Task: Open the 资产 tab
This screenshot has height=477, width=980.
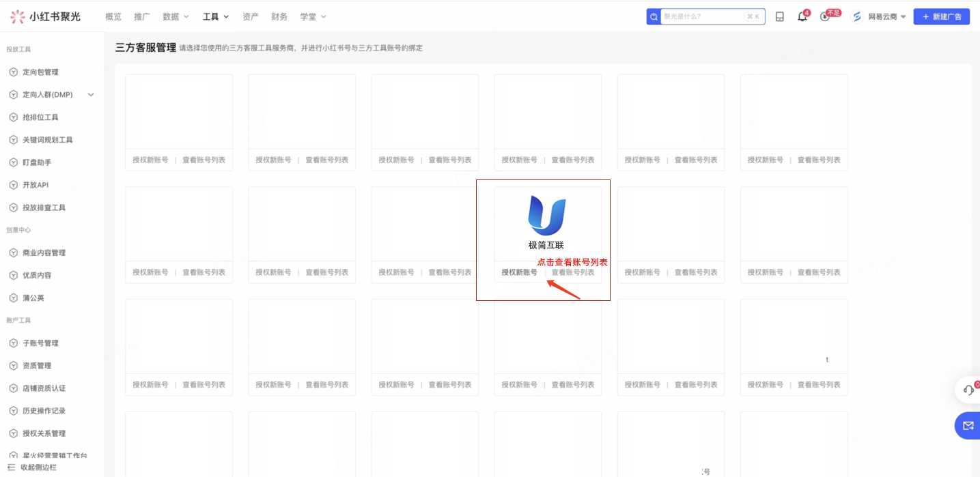Action: coord(251,16)
